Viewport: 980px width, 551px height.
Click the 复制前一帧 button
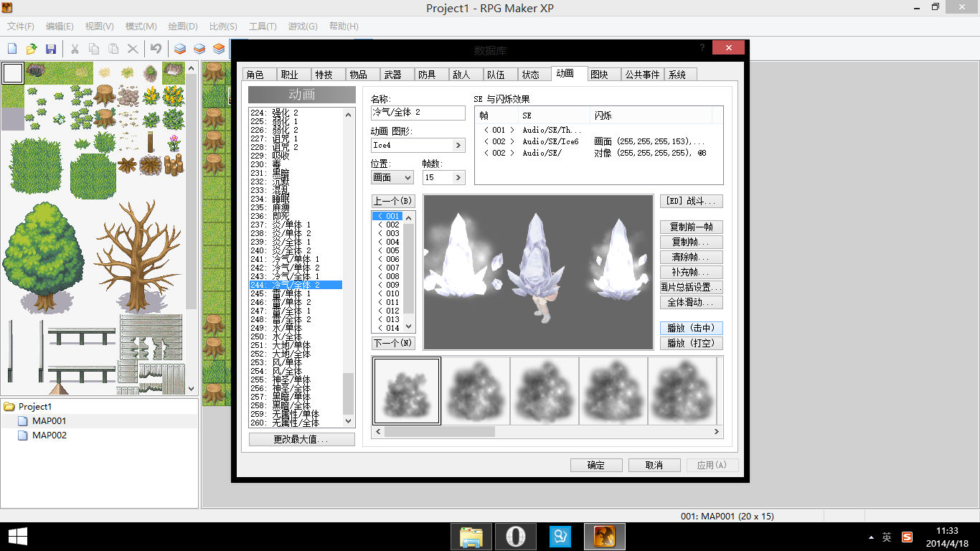tap(691, 227)
